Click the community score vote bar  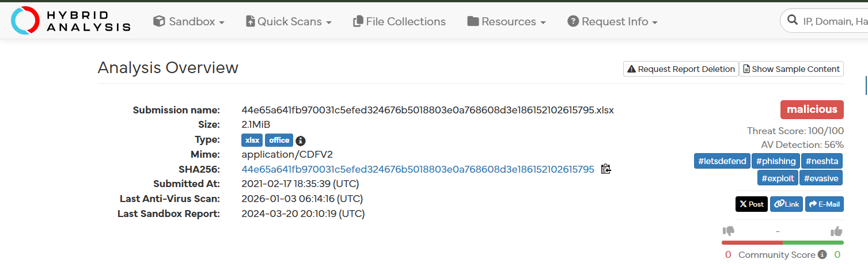point(782,242)
